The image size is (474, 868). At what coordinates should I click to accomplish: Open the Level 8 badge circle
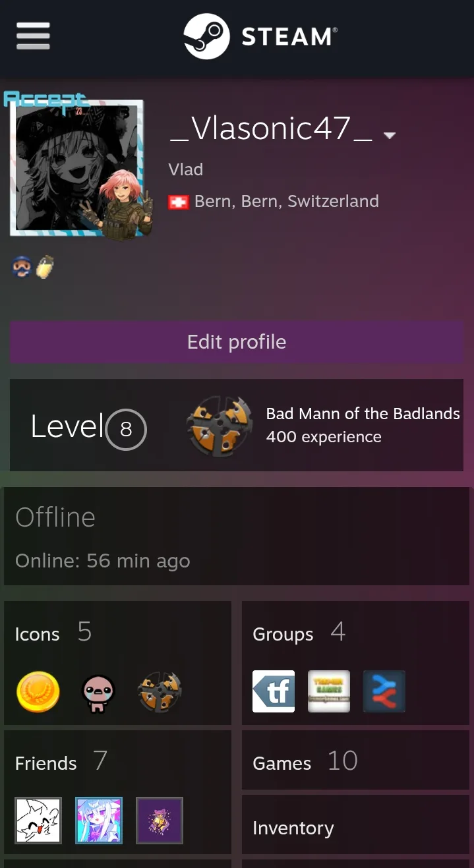point(126,430)
